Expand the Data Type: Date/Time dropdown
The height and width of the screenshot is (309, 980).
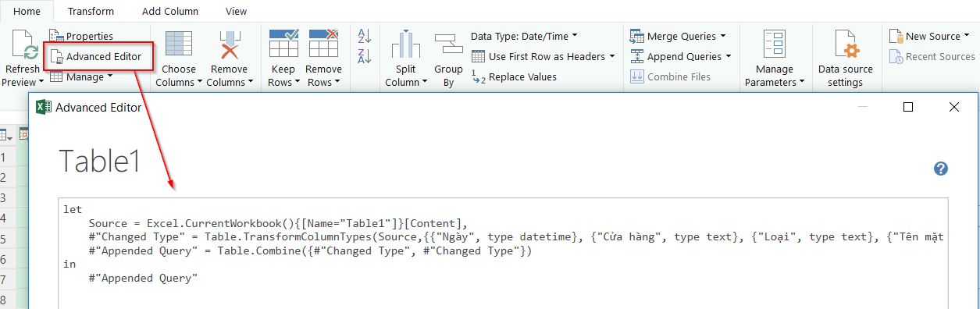524,36
